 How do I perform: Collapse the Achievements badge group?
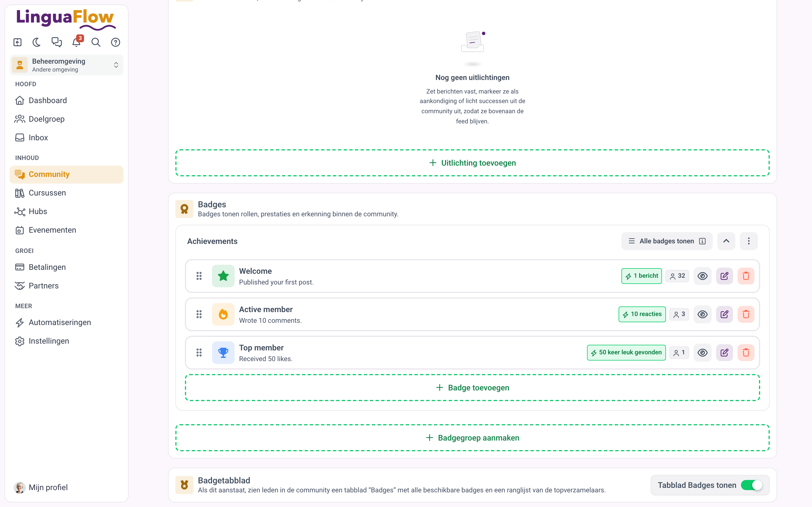[x=726, y=241]
